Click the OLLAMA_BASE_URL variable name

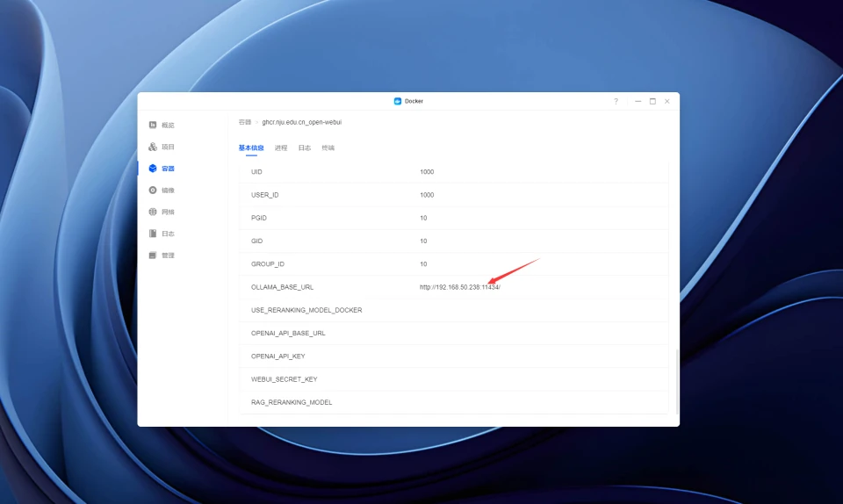tap(282, 287)
